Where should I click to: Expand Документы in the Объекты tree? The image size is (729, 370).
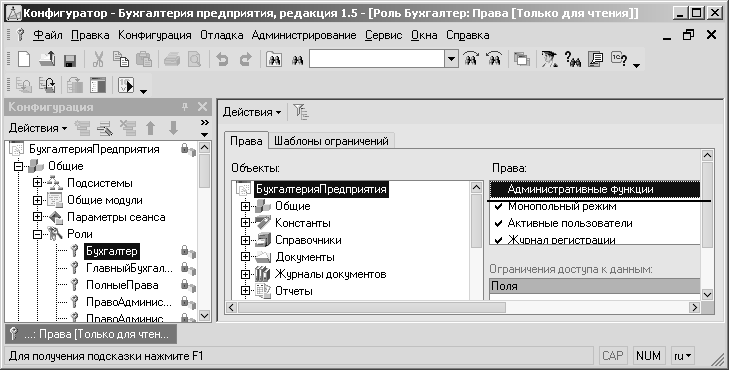tap(245, 257)
